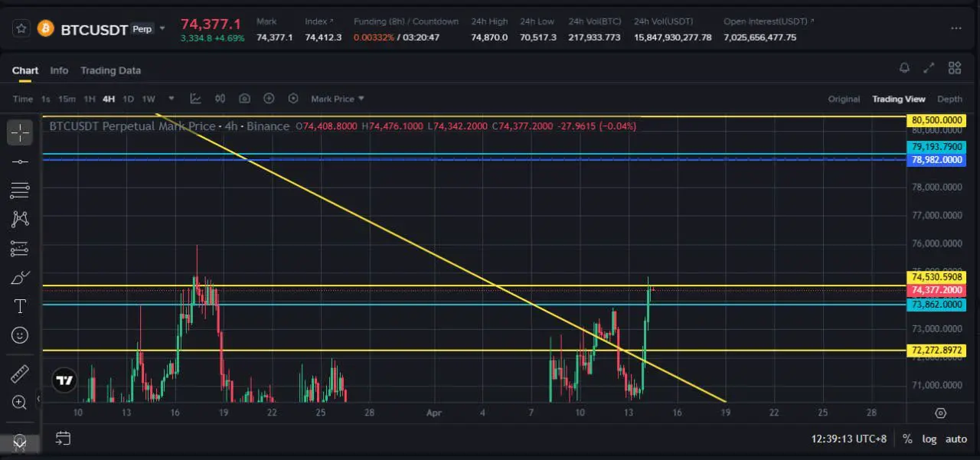Open chart settings gear on time axis
This screenshot has width=980, height=460.
click(x=941, y=413)
